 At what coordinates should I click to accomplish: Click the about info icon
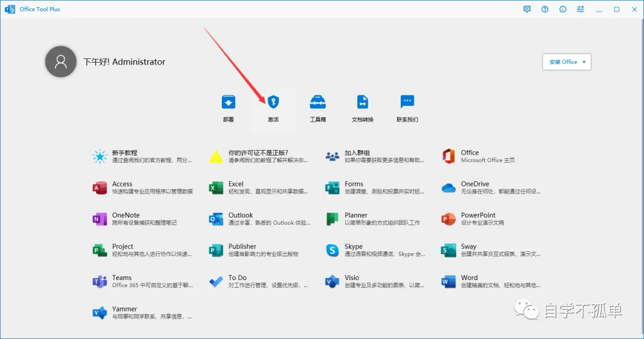pyautogui.click(x=563, y=9)
